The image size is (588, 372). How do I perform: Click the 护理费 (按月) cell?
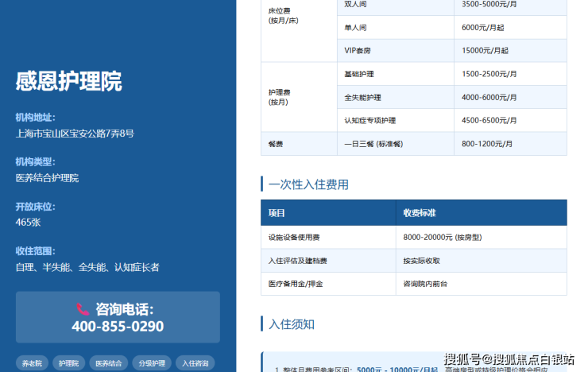(299, 97)
